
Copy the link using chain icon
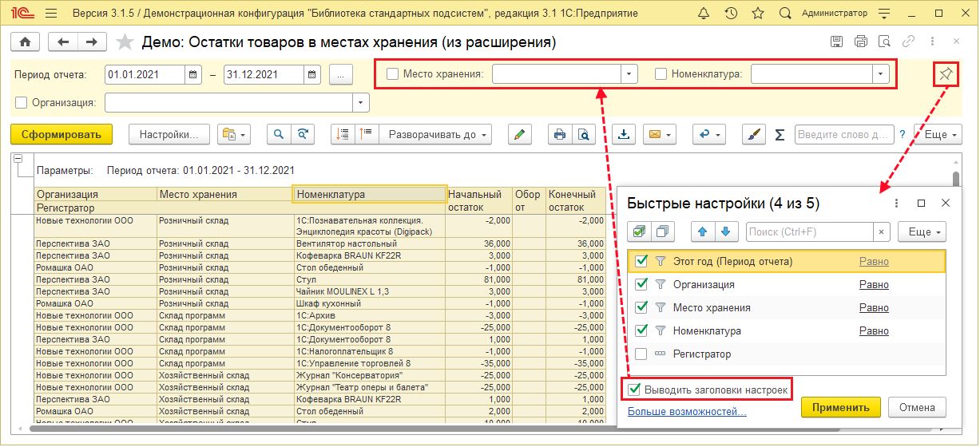pyautogui.click(x=908, y=42)
